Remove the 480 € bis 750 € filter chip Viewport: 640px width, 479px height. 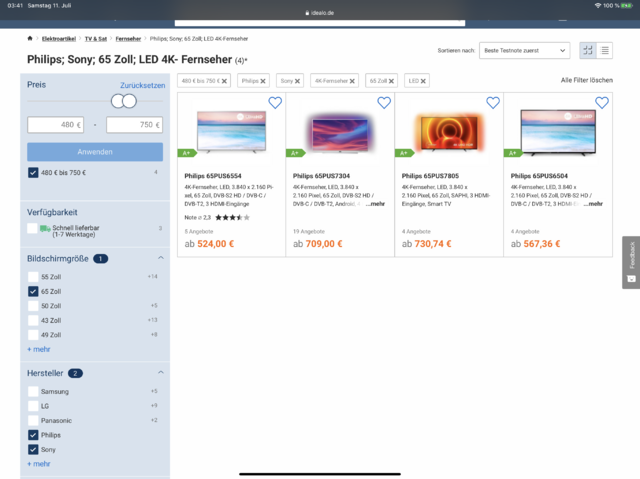tap(224, 81)
